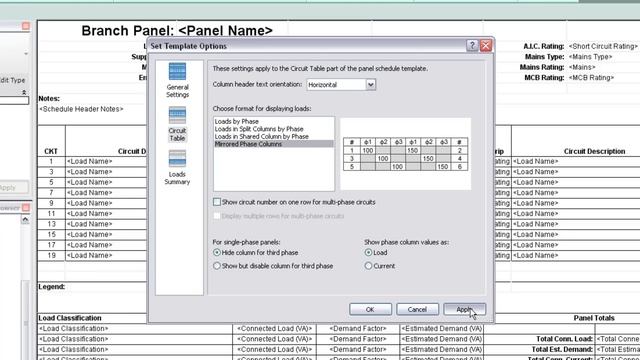Select Mirrored Phase Columns format

[273, 144]
